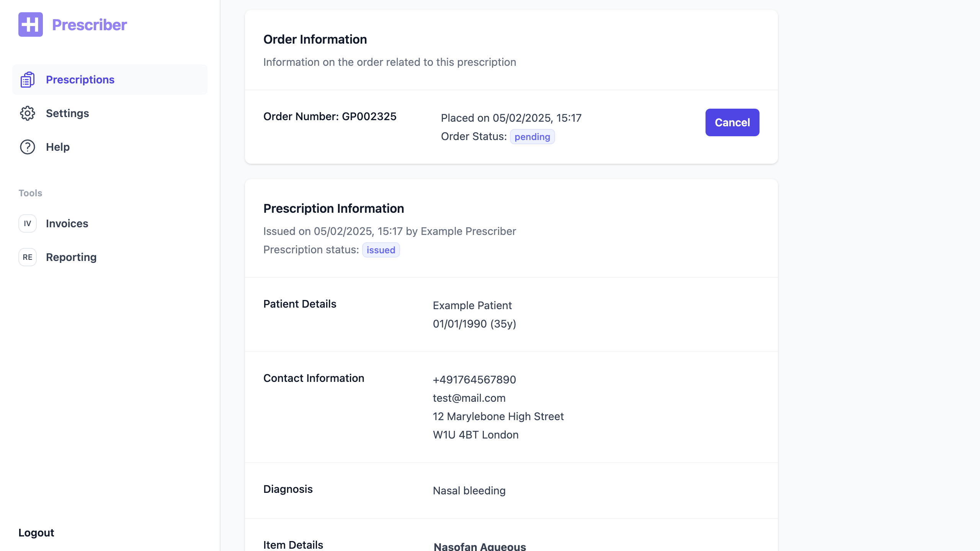Go to Settings in sidebar

click(x=67, y=113)
